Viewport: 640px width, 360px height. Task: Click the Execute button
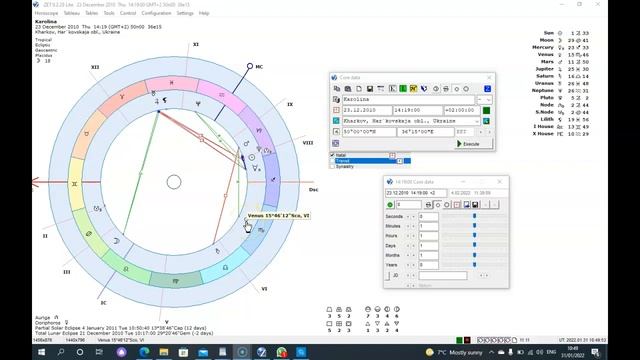[473, 144]
